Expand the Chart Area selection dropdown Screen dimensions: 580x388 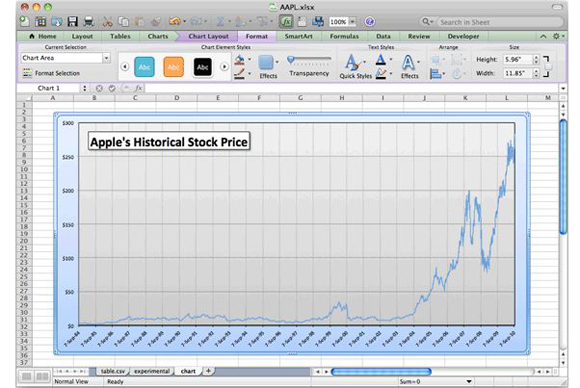point(106,58)
